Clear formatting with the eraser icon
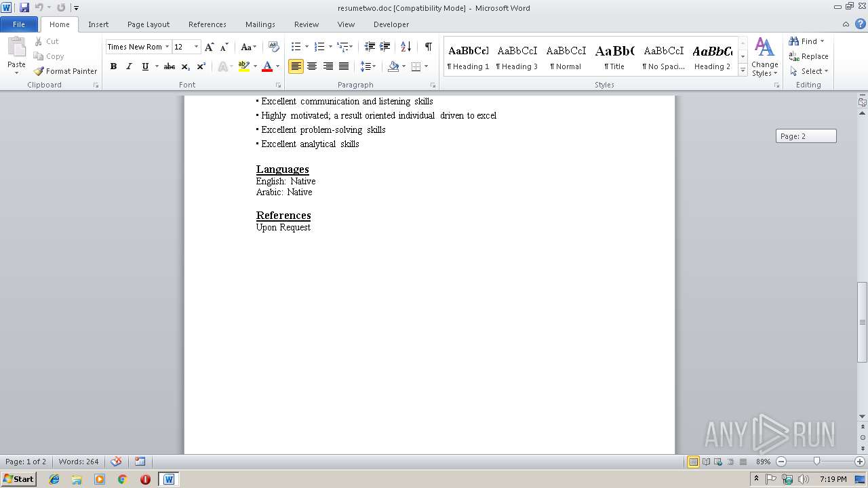This screenshot has height=488, width=868. 274,47
